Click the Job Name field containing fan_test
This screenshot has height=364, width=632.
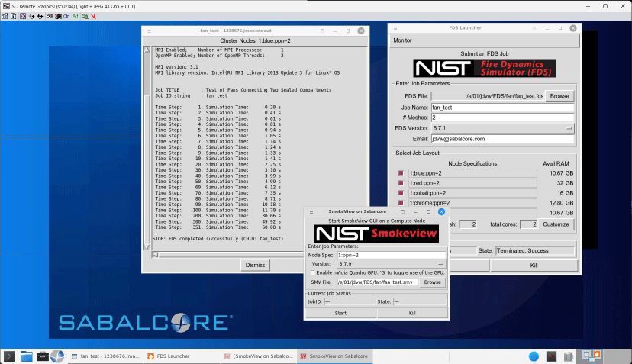coord(502,108)
